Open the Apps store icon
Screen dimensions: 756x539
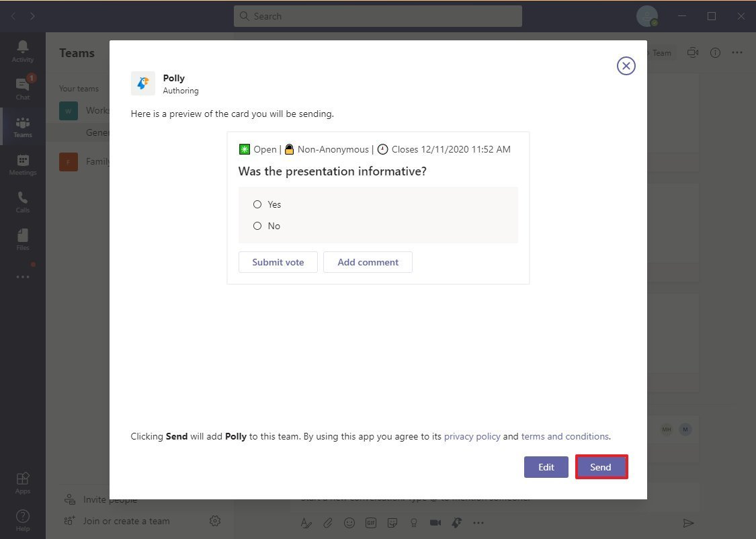coord(23,483)
